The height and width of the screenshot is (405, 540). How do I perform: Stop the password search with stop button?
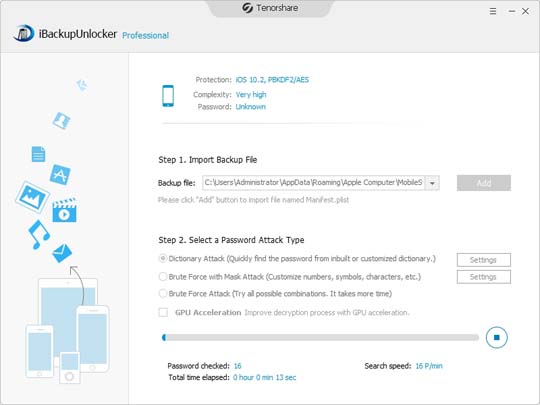(497, 337)
